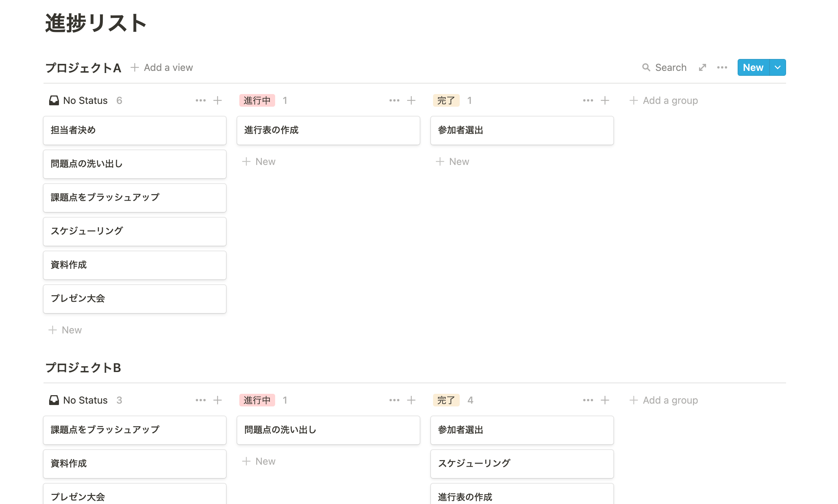Open No Status column options in Project B
Viewport: 838px width, 504px height.
click(200, 400)
